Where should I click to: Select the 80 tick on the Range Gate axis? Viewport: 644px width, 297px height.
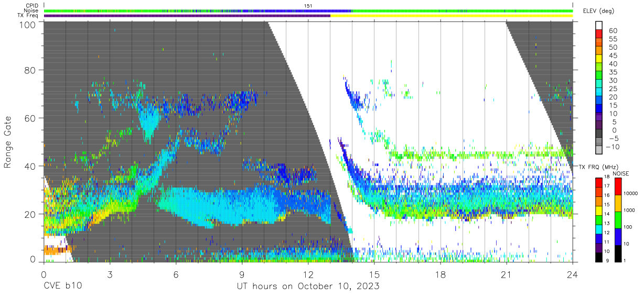click(30, 70)
